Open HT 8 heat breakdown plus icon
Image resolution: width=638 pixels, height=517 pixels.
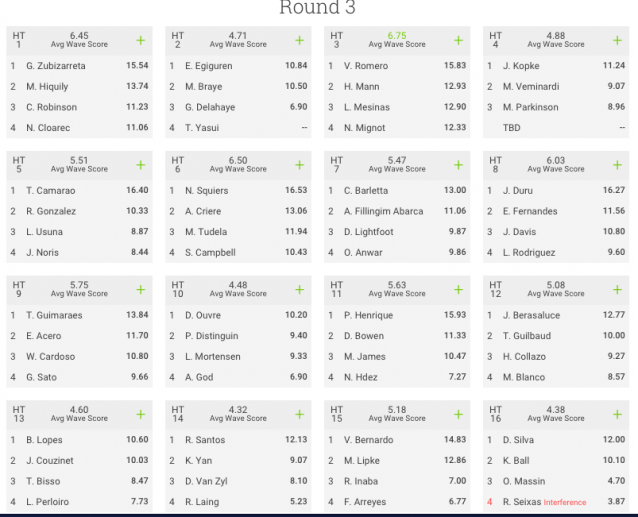coord(617,165)
